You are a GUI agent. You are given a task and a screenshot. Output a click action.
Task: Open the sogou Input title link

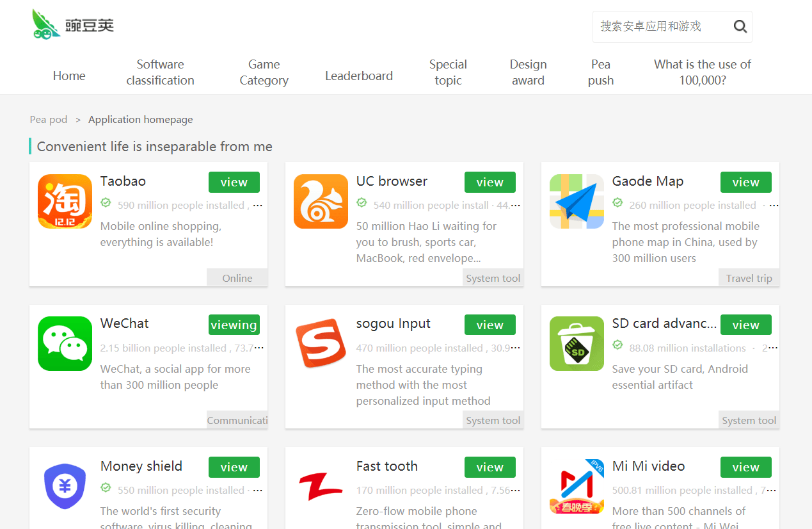click(393, 323)
